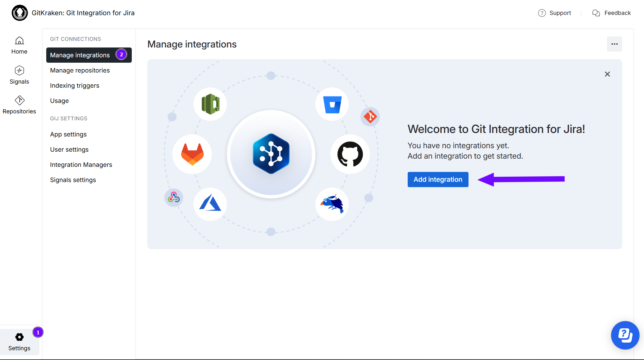Open the help chat widget
Viewport: 644px width, 360px height.
coord(625,335)
